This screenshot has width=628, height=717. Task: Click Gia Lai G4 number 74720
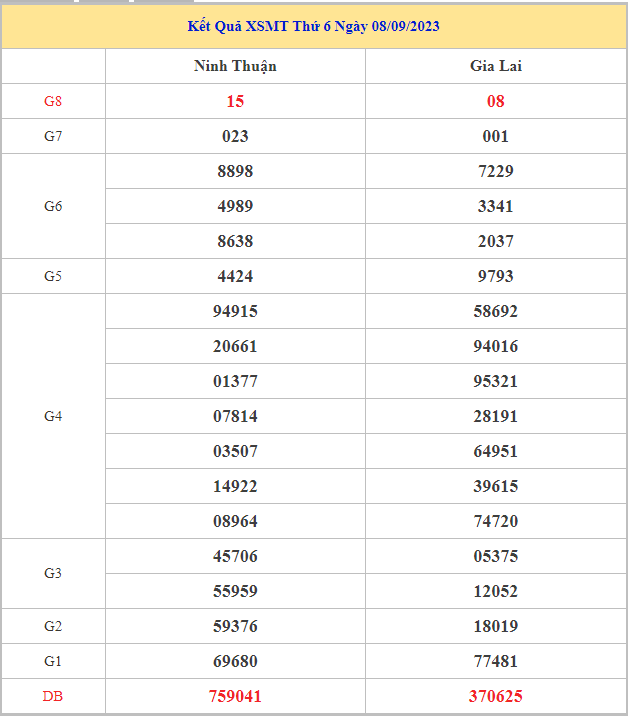pyautogui.click(x=495, y=521)
